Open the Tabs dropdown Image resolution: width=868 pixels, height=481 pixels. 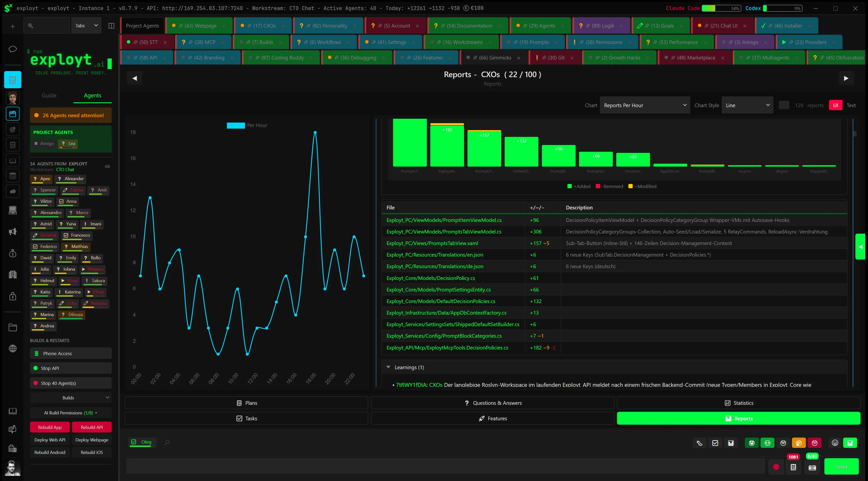point(86,26)
